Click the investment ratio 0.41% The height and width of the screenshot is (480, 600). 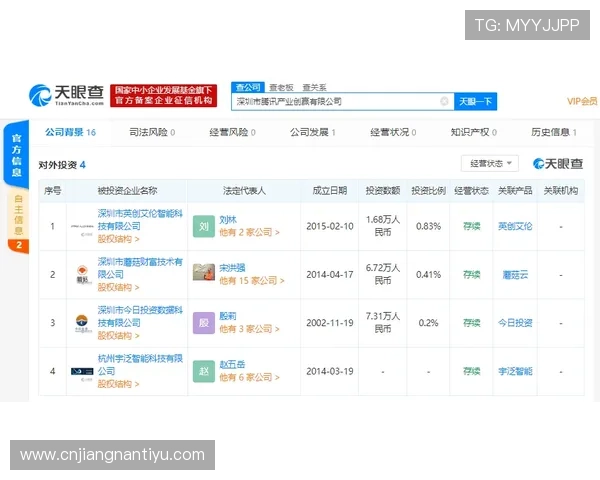(428, 274)
